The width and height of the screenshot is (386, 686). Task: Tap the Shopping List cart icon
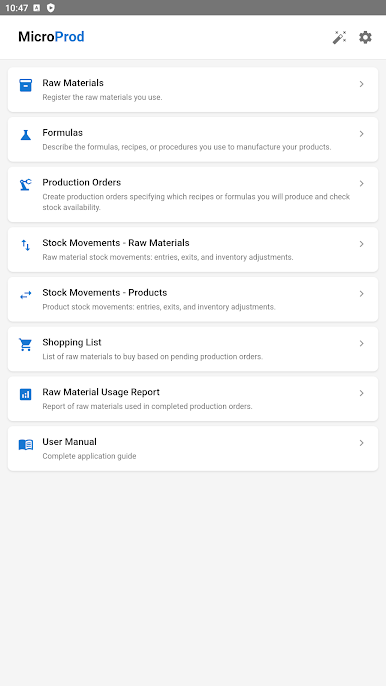click(25, 345)
